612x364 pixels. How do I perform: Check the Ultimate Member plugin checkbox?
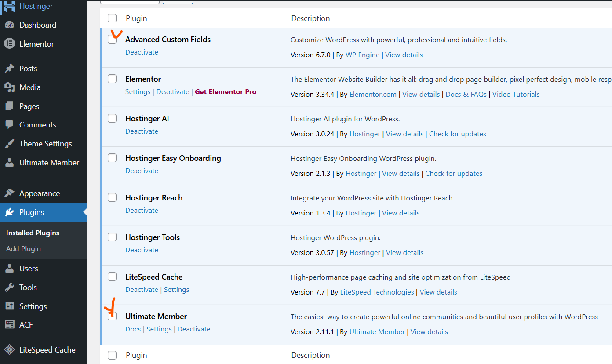pos(112,316)
